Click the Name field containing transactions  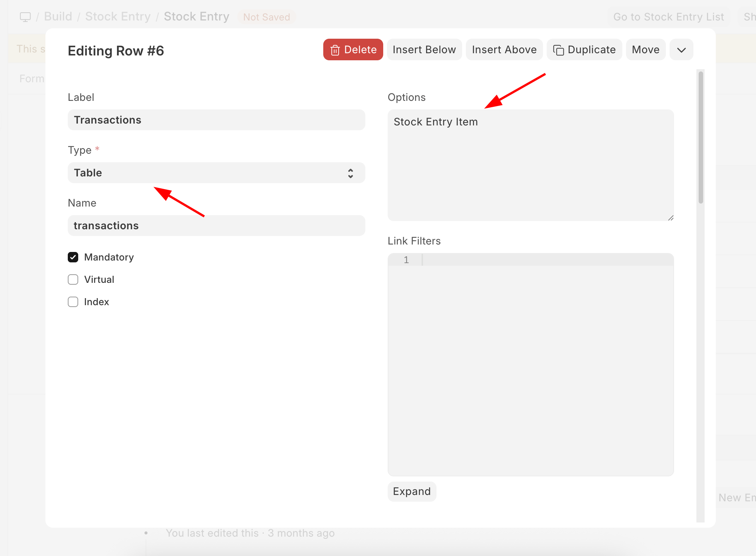click(216, 226)
